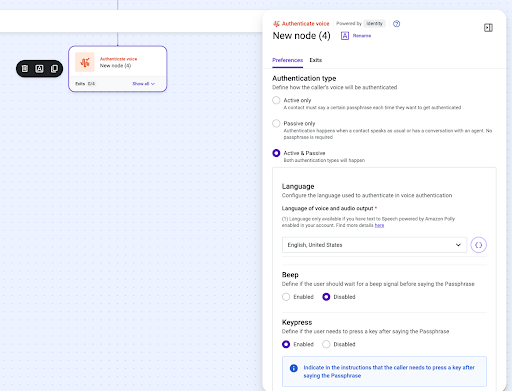The image size is (512, 391).
Task: Click the info icon in the Keypress notice
Action: coord(294,368)
